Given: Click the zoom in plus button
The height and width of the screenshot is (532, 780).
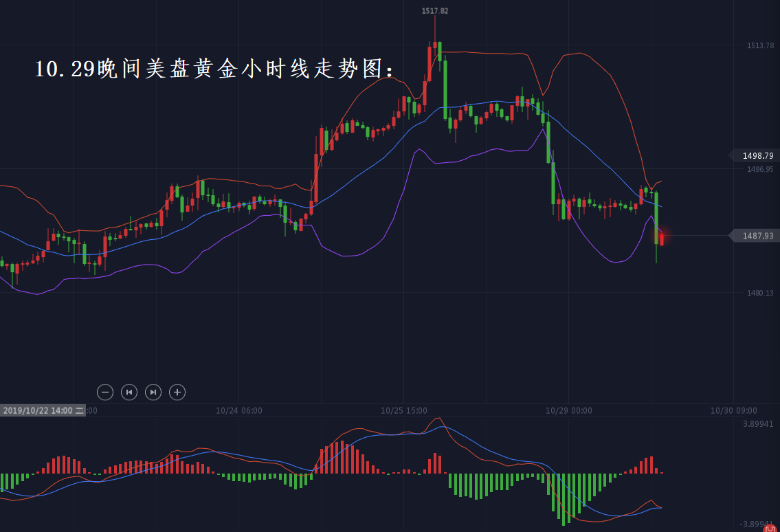Looking at the screenshot, I should pyautogui.click(x=177, y=392).
